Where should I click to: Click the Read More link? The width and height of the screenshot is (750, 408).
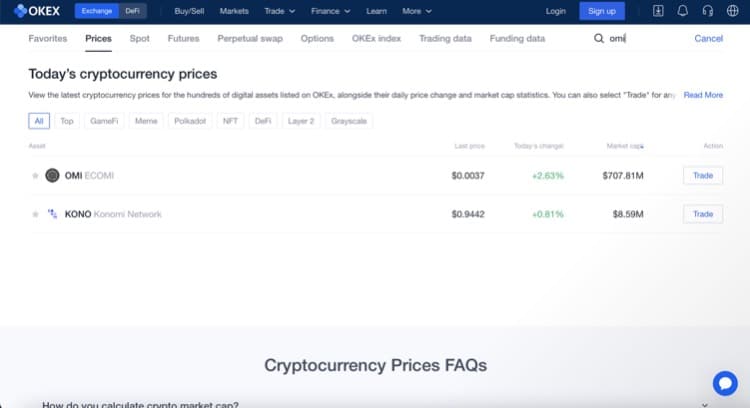click(703, 95)
